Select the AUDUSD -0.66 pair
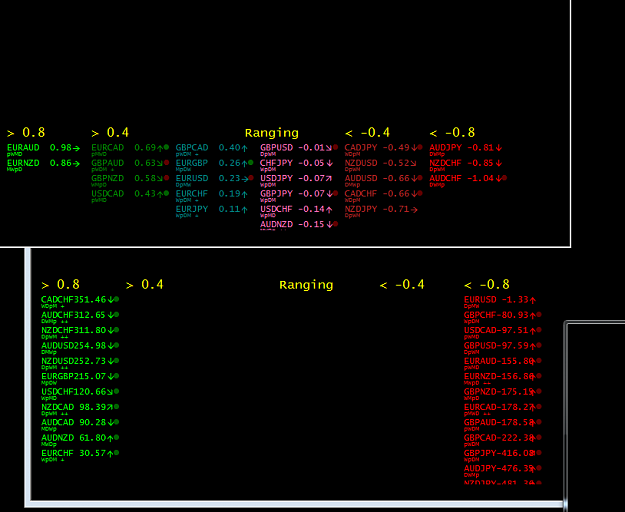This screenshot has height=512, width=625. click(383, 179)
